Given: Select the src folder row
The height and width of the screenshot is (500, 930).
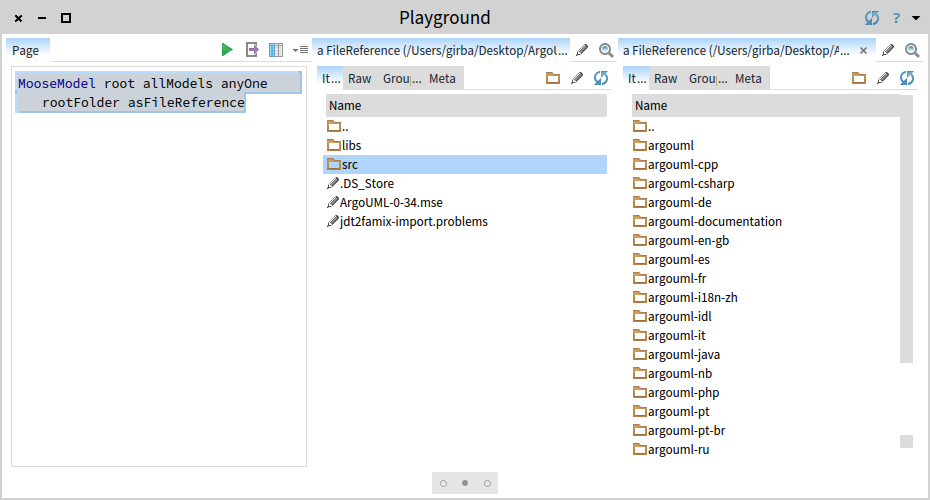Looking at the screenshot, I should (465, 164).
